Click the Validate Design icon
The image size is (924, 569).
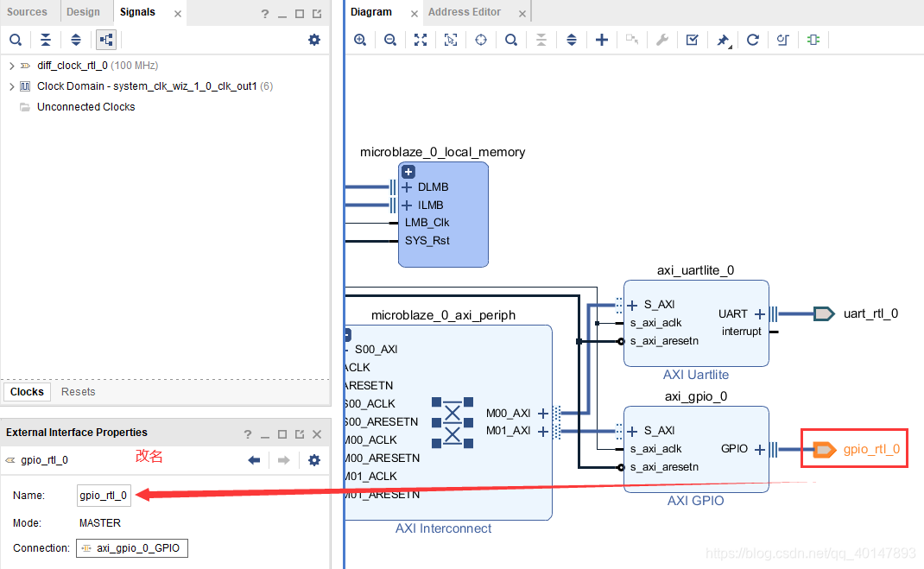693,40
